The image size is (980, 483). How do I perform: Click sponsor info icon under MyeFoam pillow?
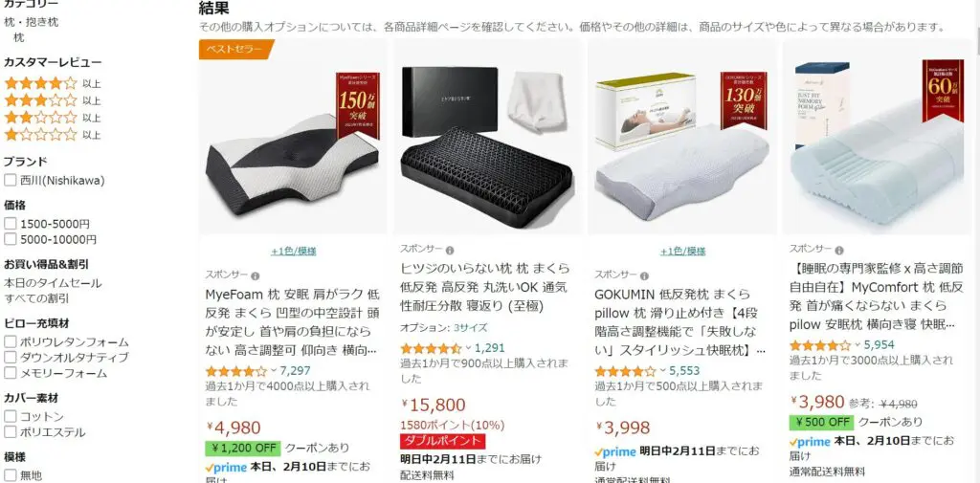(255, 275)
